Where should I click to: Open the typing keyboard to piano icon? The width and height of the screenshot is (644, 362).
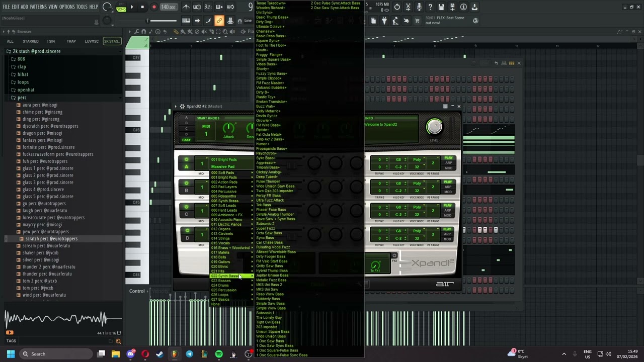(x=186, y=21)
